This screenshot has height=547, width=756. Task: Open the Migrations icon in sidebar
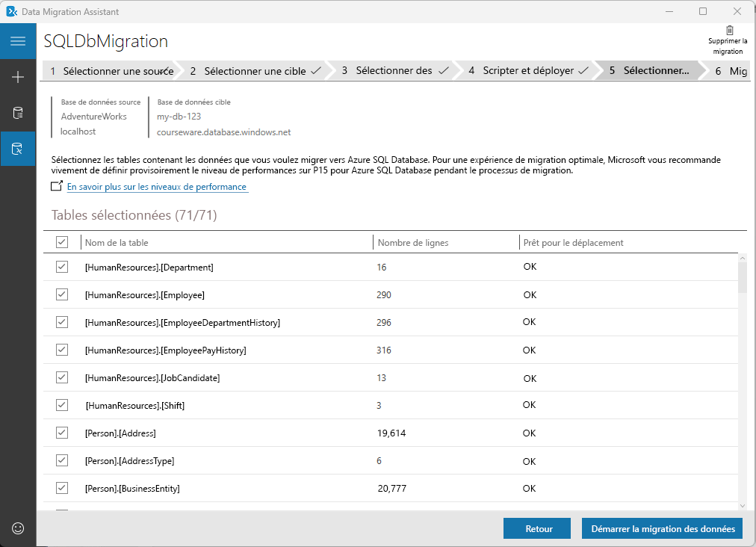pyautogui.click(x=18, y=149)
